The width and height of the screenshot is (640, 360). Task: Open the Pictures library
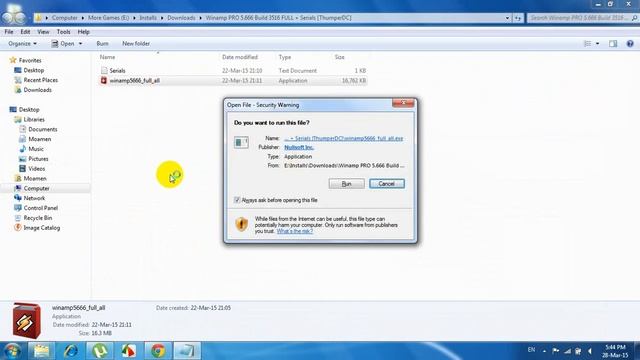coord(38,159)
